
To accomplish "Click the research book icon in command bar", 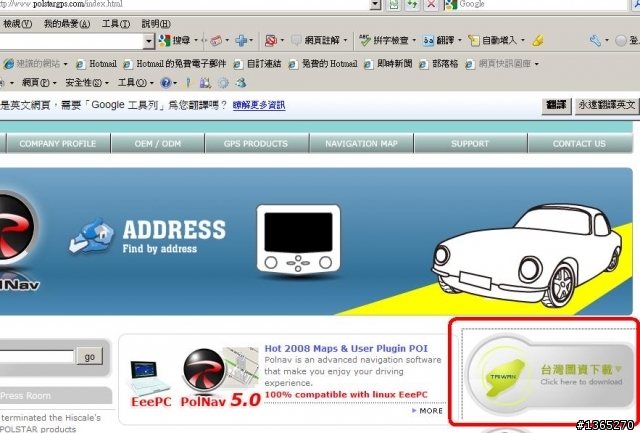I will (x=205, y=83).
